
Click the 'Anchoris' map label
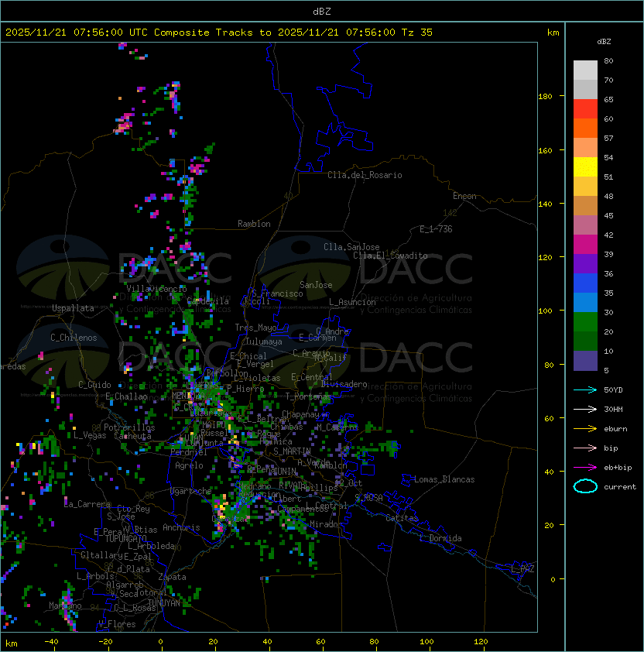(x=181, y=527)
